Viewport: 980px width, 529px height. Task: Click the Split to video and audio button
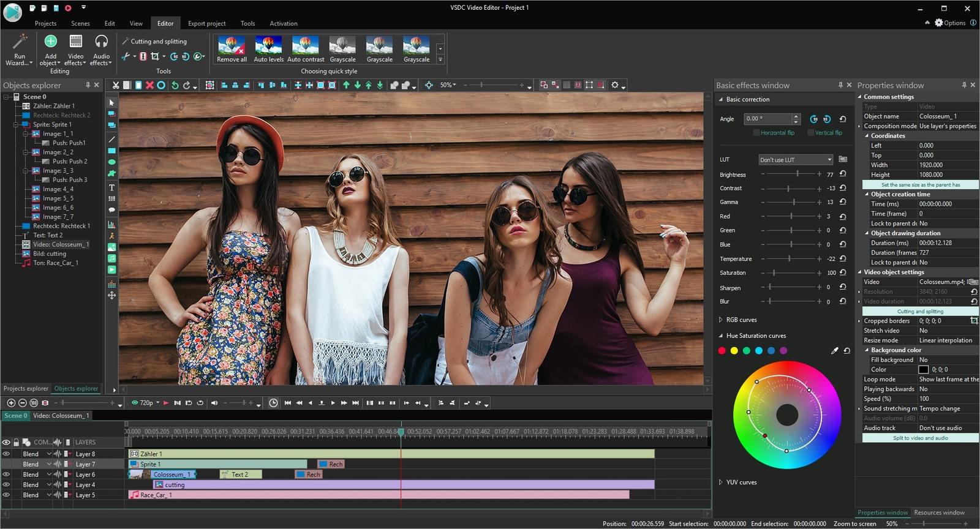click(920, 438)
